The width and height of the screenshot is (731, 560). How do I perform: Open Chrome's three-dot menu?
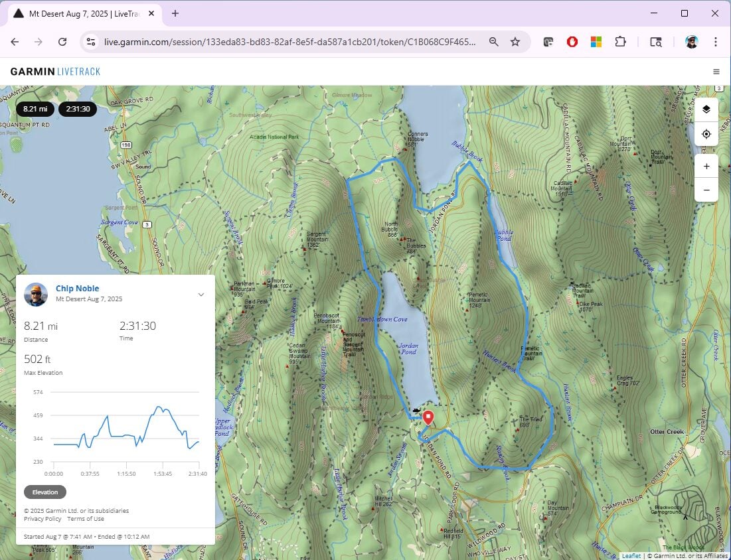[x=716, y=42]
